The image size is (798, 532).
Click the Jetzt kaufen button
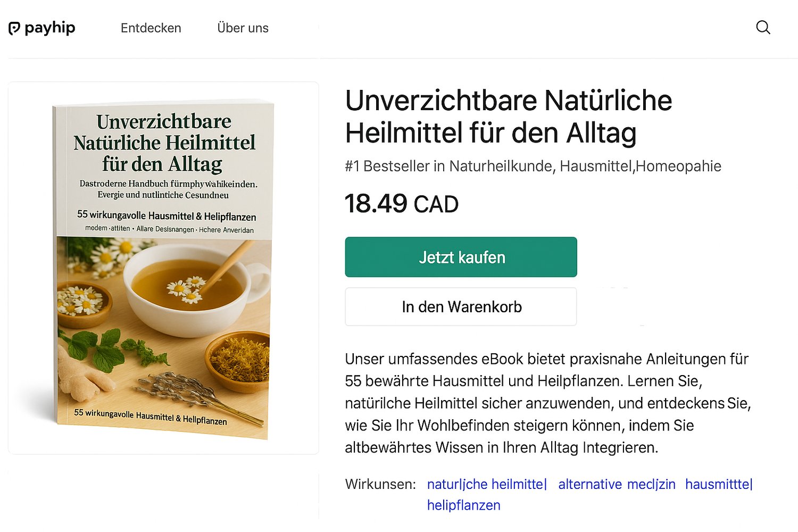tap(461, 257)
